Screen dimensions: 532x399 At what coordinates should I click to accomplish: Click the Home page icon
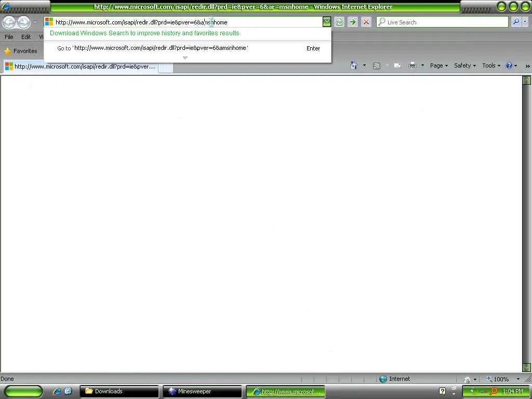354,65
